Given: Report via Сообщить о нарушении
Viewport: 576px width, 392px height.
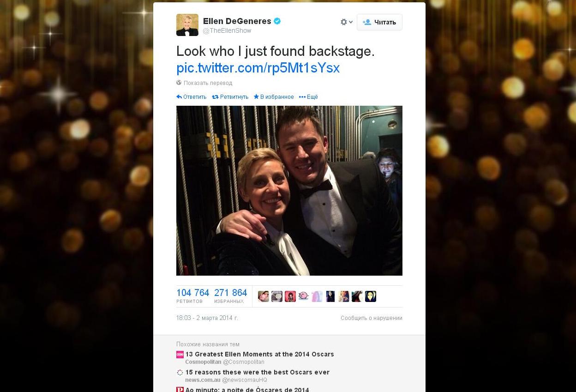Looking at the screenshot, I should coord(372,318).
